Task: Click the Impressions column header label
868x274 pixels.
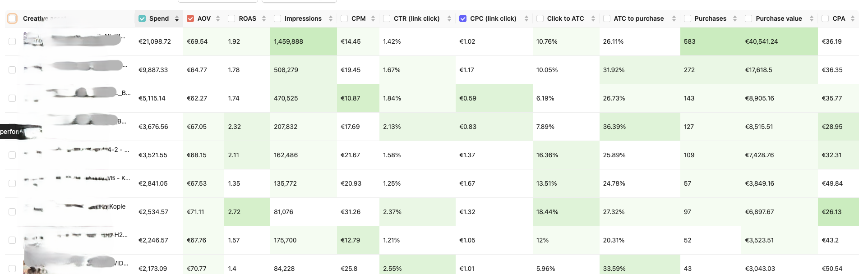Action: coord(303,18)
